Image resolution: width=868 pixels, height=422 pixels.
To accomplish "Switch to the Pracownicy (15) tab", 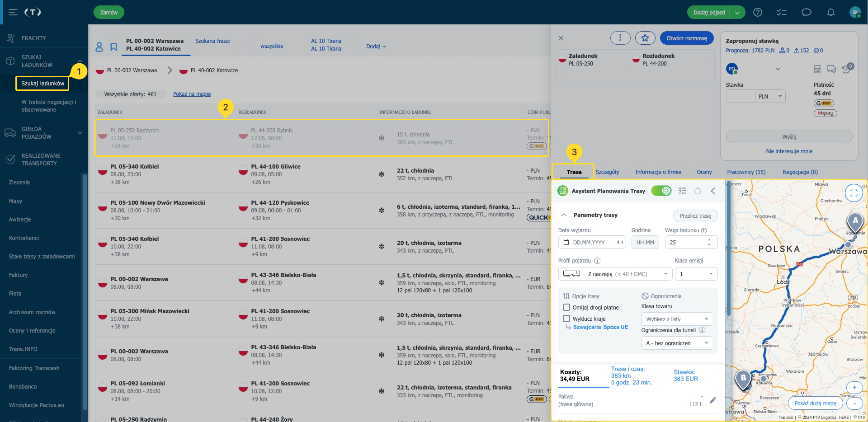I will tap(746, 172).
